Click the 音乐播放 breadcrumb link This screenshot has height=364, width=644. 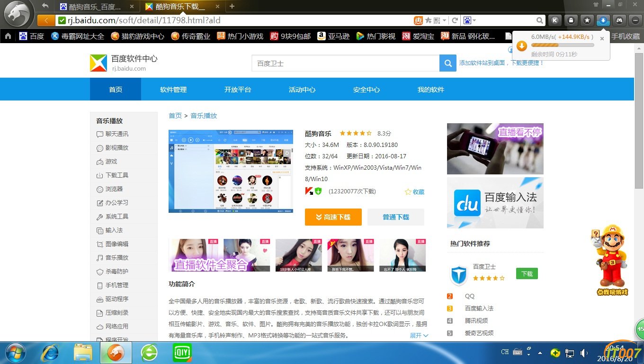point(204,116)
